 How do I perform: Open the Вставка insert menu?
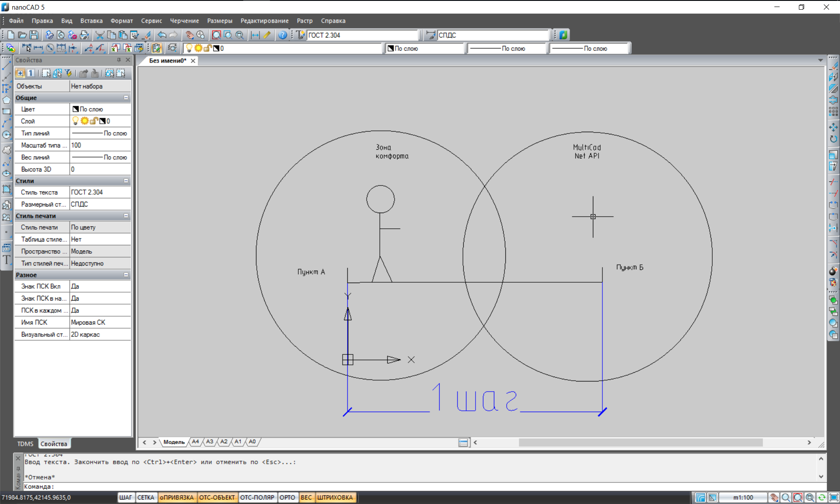tap(91, 21)
